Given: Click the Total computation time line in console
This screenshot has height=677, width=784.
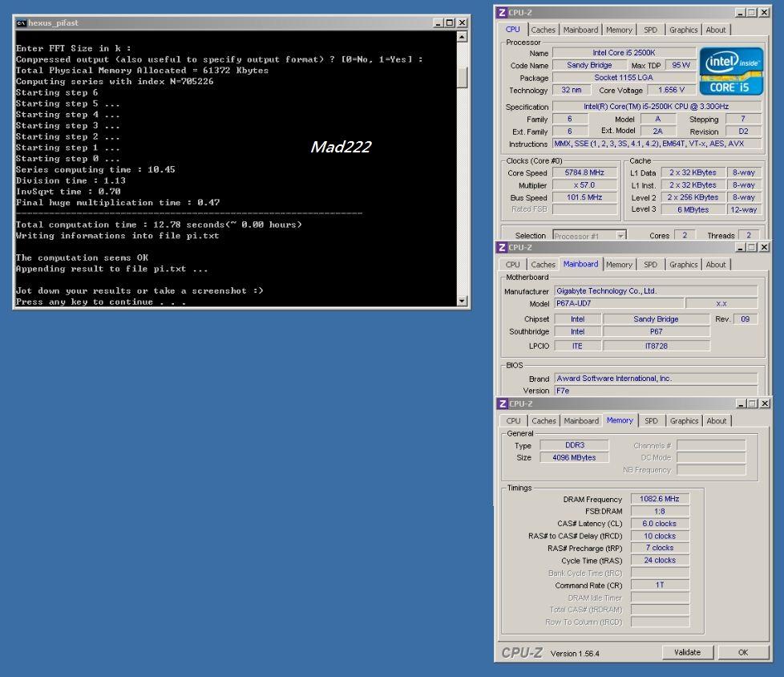Looking at the screenshot, I should pyautogui.click(x=159, y=225).
